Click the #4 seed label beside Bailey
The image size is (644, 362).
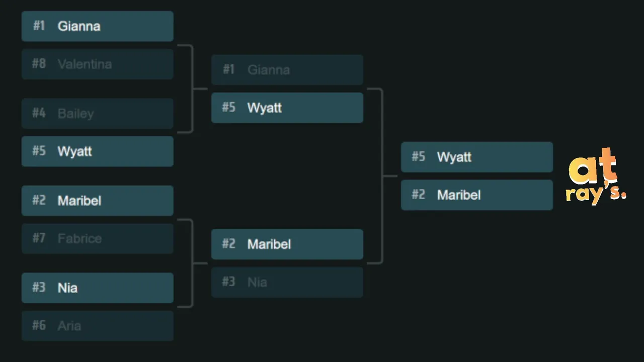click(39, 113)
